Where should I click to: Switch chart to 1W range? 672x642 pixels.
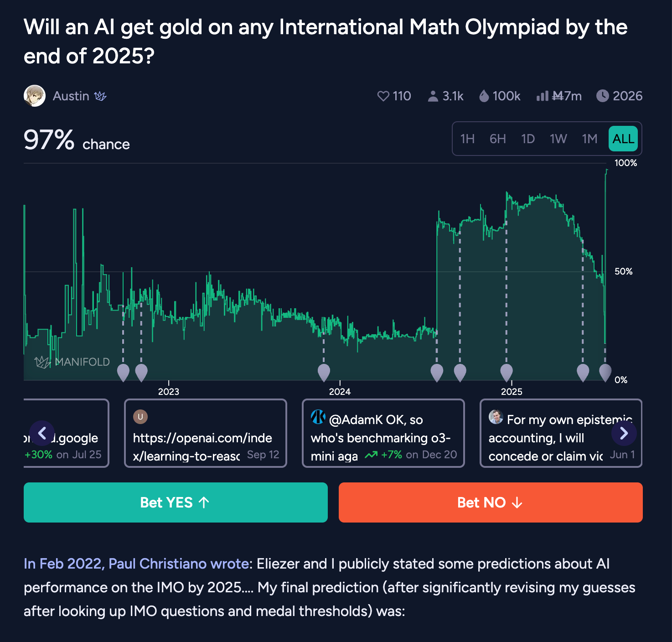pos(558,139)
